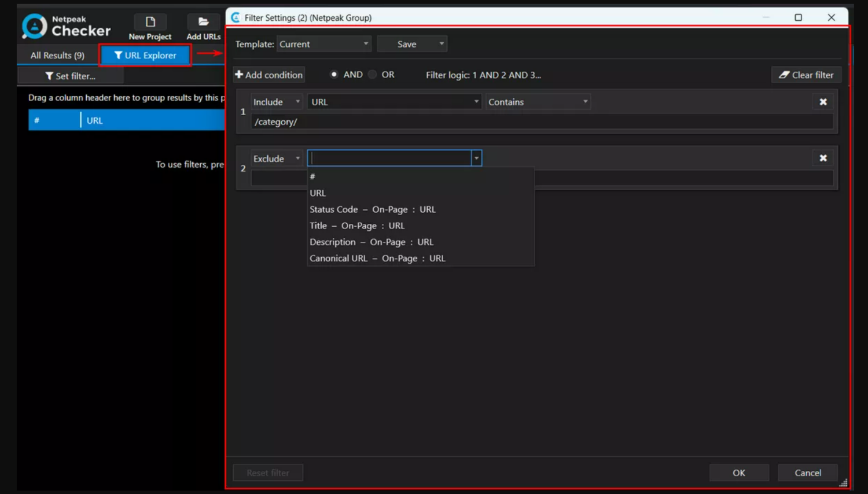Open the Exclude dropdown for condition 2
The image size is (868, 494).
(x=297, y=158)
